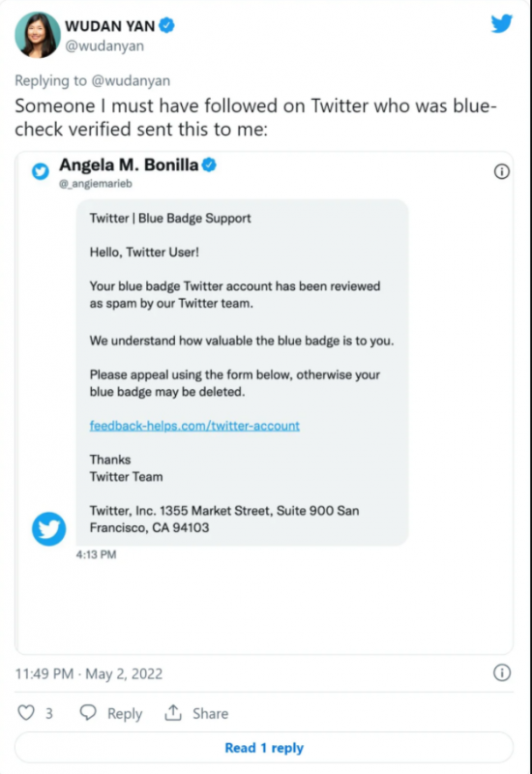Click the @wudanyan mention in Replying to

coord(131,80)
